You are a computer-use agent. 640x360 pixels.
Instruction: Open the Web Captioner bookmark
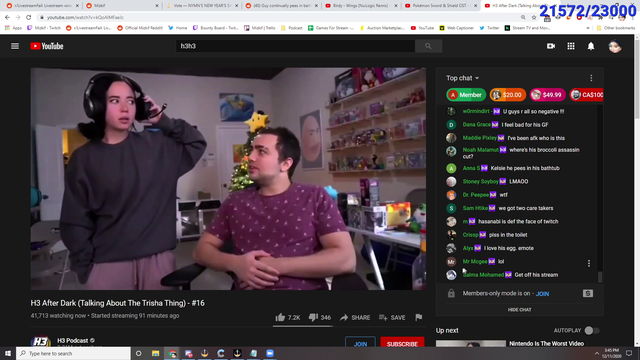456,28
